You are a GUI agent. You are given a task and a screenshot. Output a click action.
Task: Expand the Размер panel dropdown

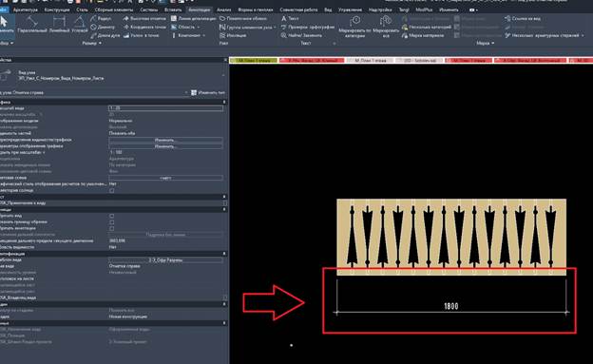[91, 44]
